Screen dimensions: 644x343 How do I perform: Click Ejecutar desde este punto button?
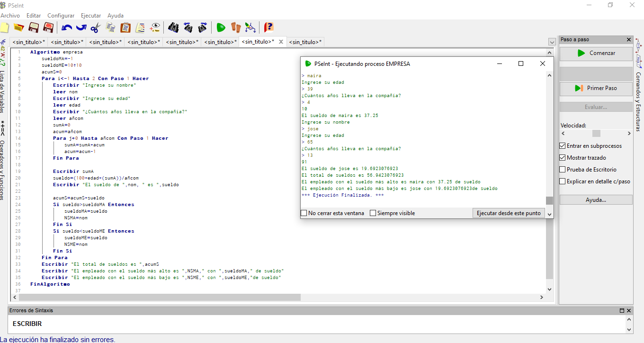click(x=509, y=213)
